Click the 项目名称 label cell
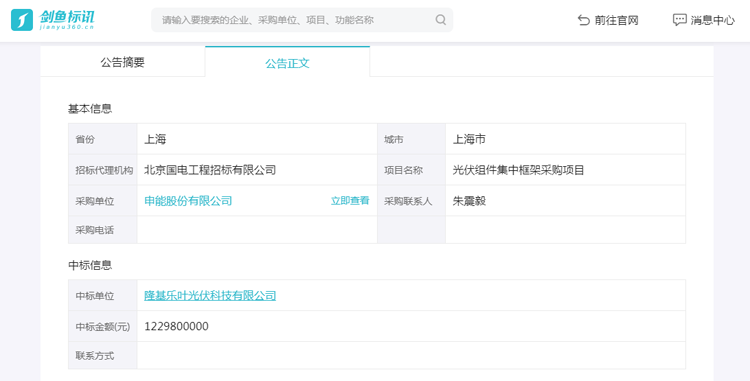The width and height of the screenshot is (750, 381). [411, 170]
